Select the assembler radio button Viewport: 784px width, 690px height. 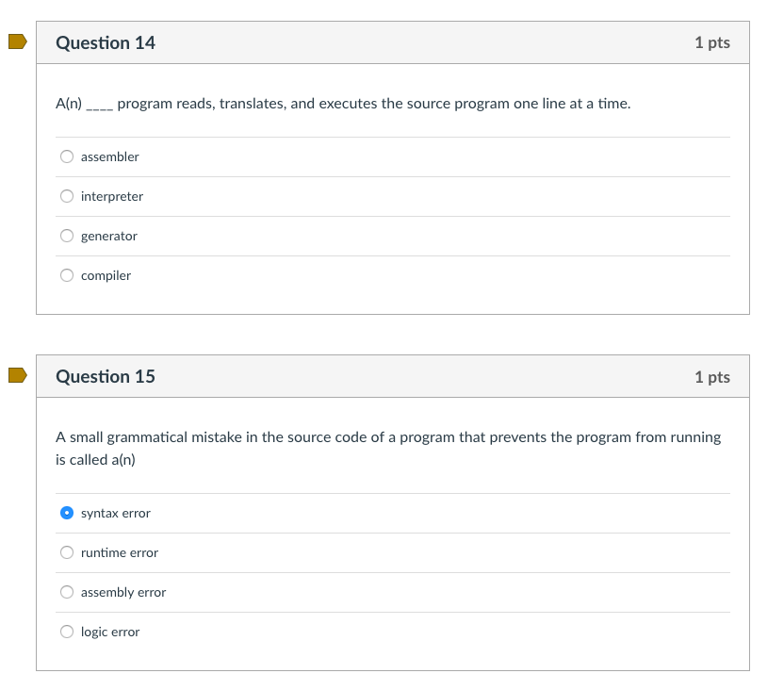[x=67, y=156]
